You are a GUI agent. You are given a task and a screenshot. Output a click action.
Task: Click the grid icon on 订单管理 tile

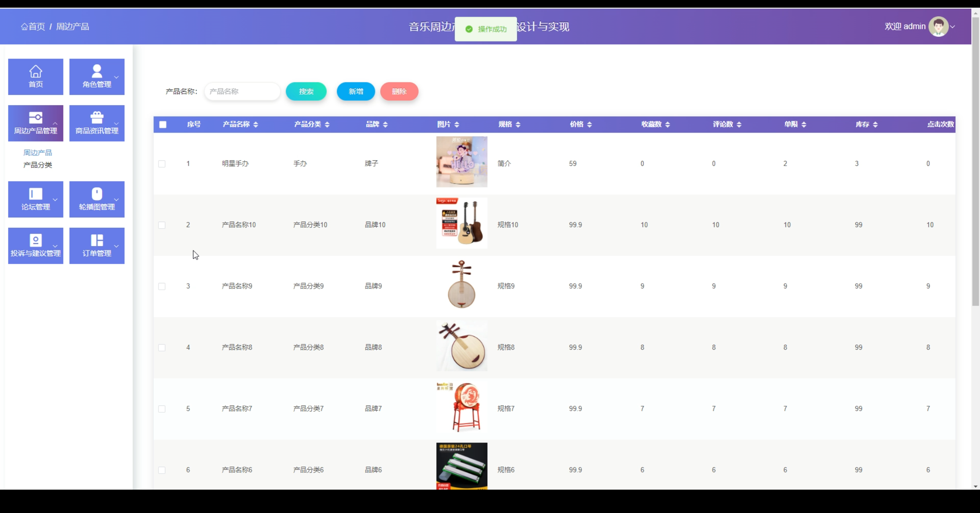pyautogui.click(x=97, y=240)
